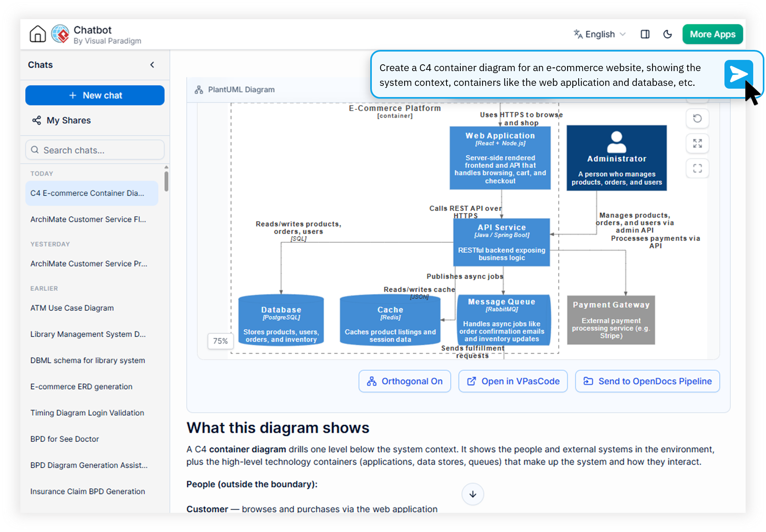The height and width of the screenshot is (532, 766).
Task: Open the C4 E-commerce Container Dia... chat
Action: click(92, 193)
